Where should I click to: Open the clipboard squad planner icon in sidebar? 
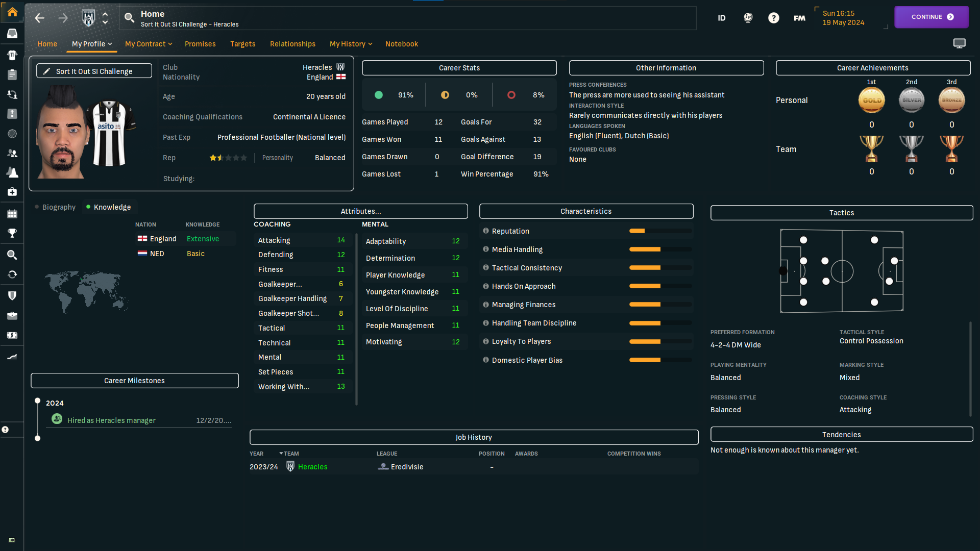click(12, 74)
